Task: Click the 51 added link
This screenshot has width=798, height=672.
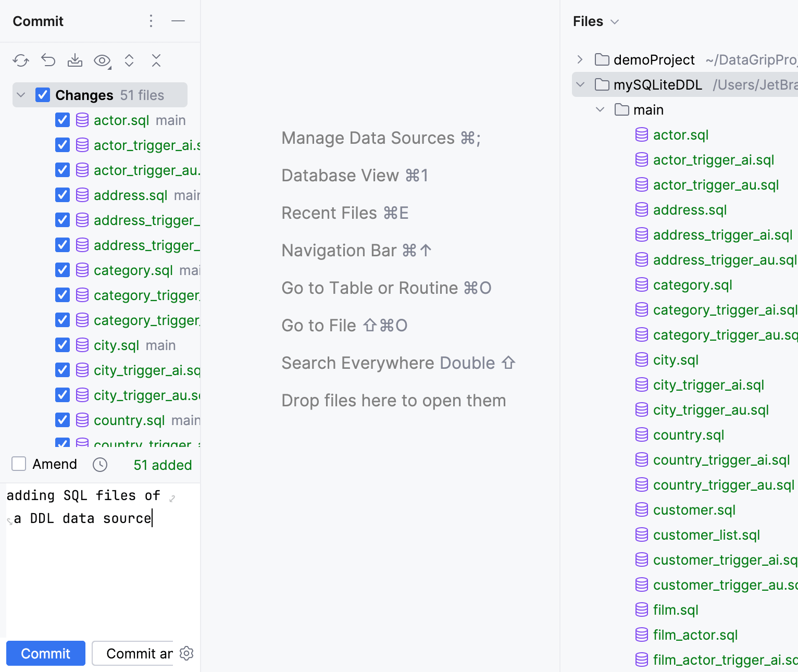Action: click(x=162, y=465)
